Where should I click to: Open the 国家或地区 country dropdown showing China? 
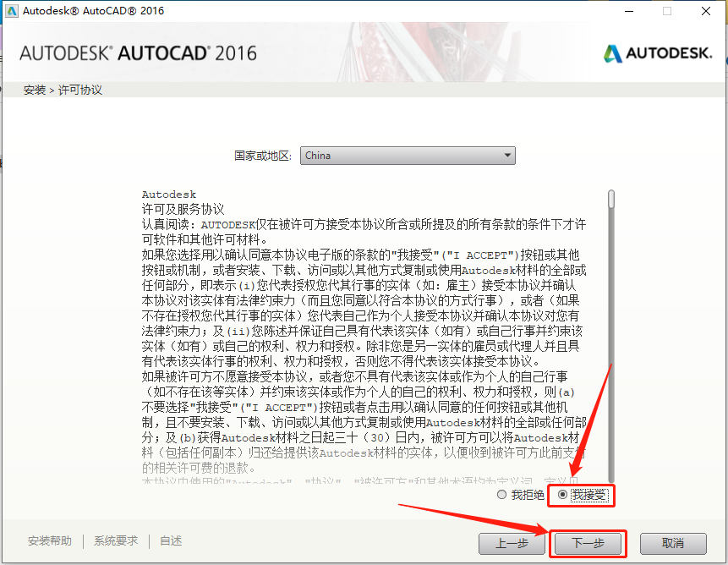point(408,156)
